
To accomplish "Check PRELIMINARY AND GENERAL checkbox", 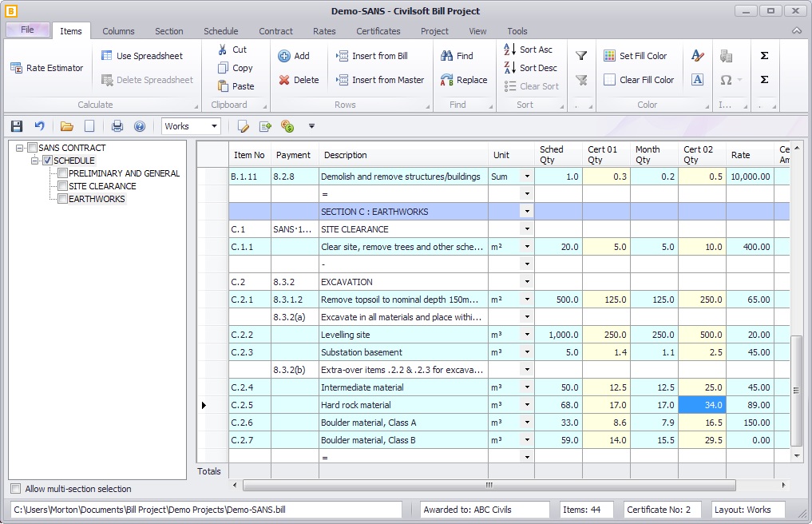I will tap(62, 173).
